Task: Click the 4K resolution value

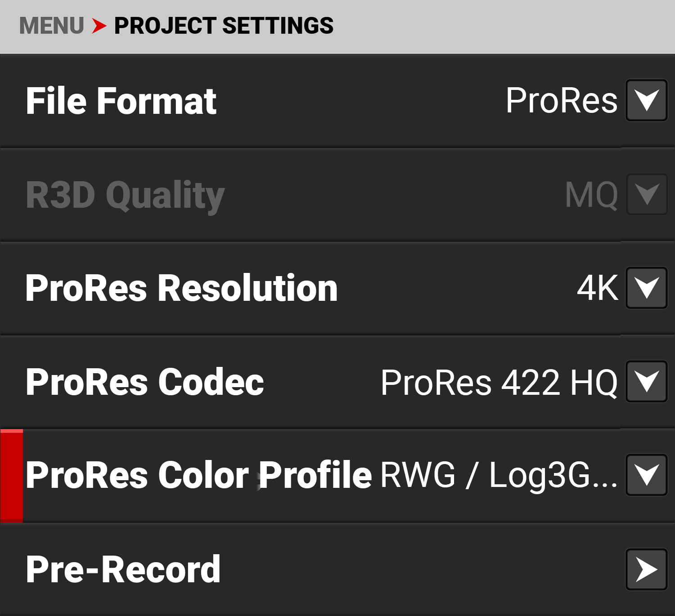Action: (x=598, y=288)
